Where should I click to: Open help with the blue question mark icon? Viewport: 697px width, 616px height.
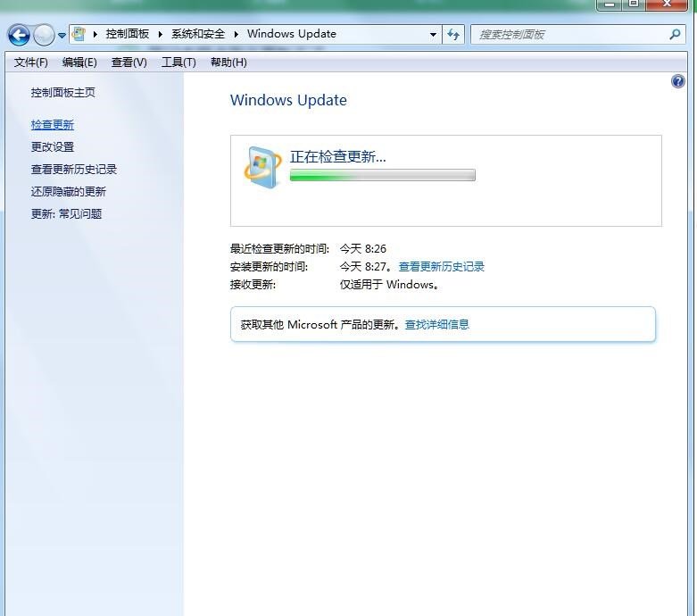point(678,81)
